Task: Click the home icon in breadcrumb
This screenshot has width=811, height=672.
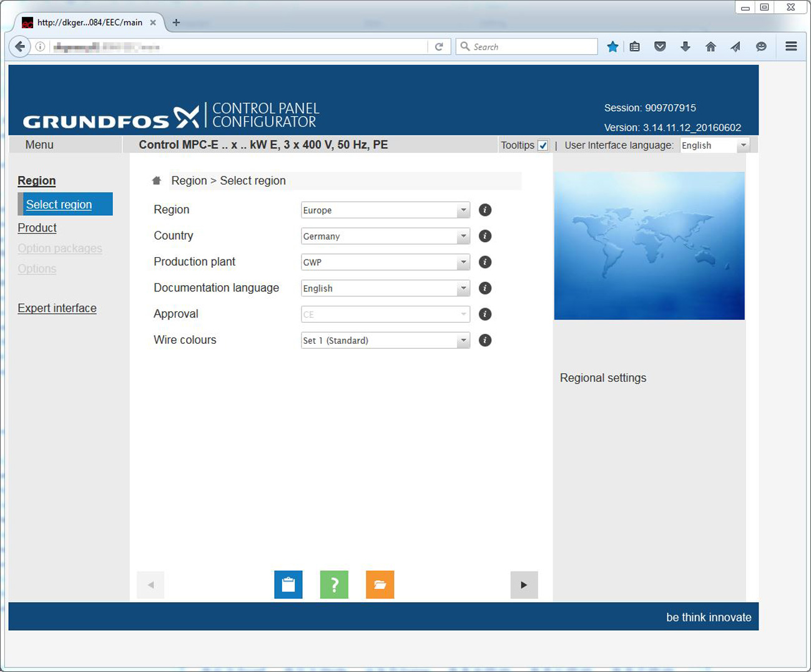Action: 157,181
